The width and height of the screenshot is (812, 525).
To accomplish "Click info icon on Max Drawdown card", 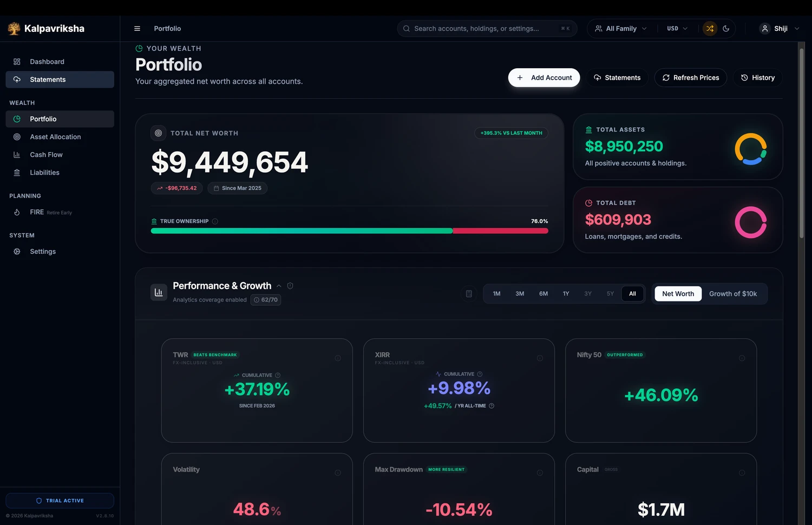I will 540,473.
